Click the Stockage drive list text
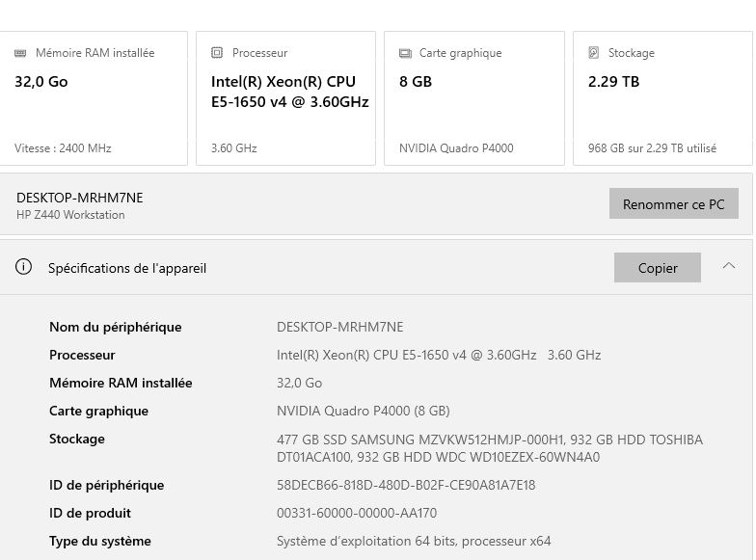Image resolution: width=756 pixels, height=560 pixels. [489, 448]
